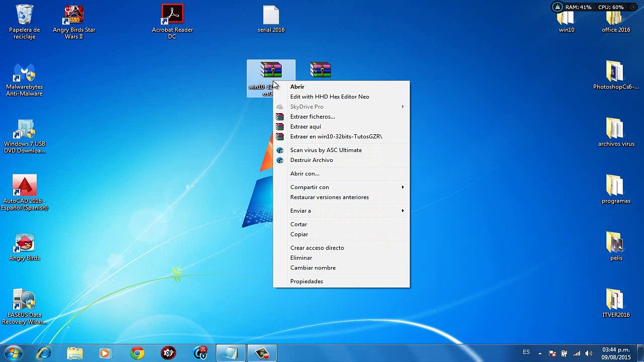Switch to the Notepad taskbar window
Viewport: 644px width, 362px height.
coord(231,353)
